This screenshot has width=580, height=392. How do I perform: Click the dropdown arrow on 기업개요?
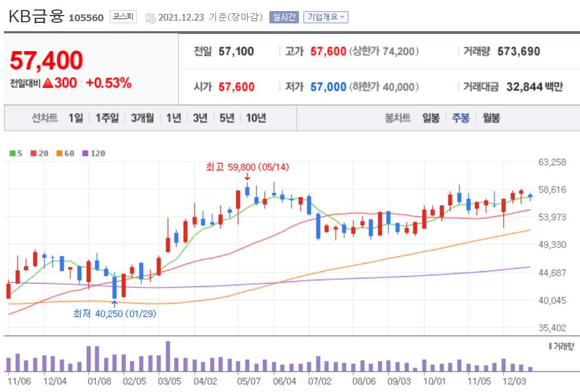pos(341,17)
